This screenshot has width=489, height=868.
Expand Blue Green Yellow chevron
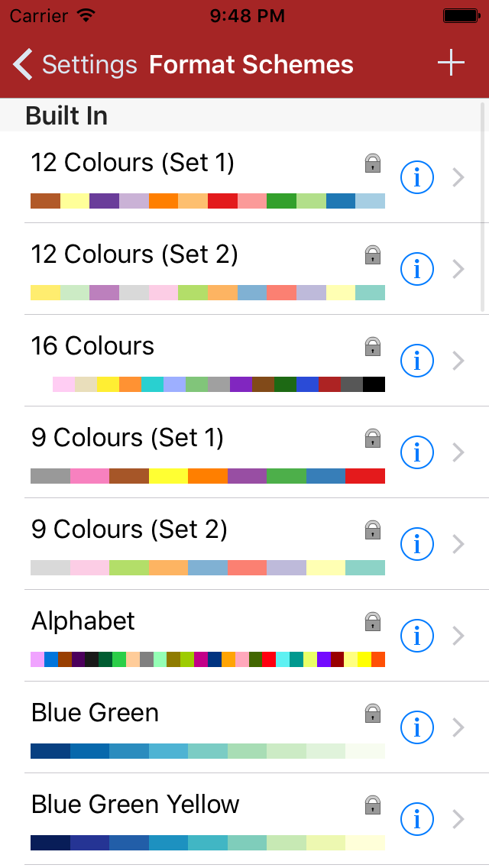click(458, 819)
